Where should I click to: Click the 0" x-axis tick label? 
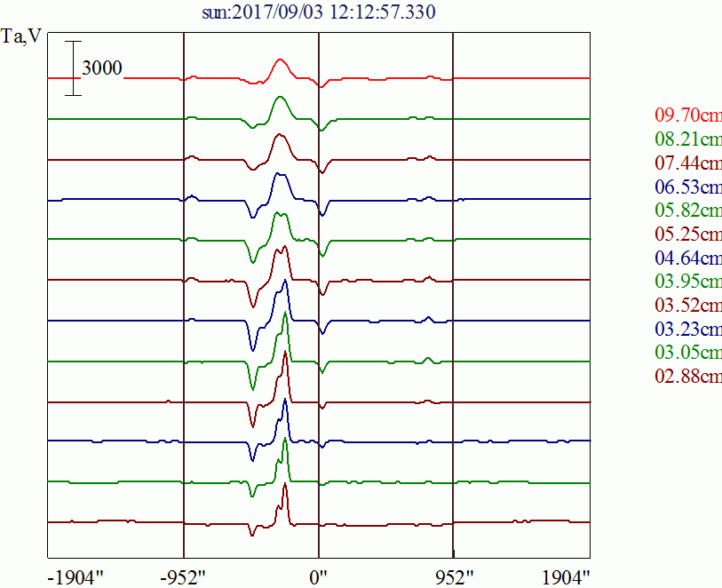coord(318,577)
